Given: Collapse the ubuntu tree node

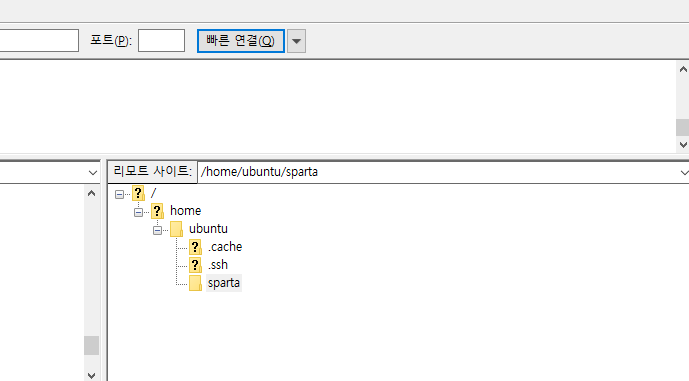Looking at the screenshot, I should [x=157, y=230].
